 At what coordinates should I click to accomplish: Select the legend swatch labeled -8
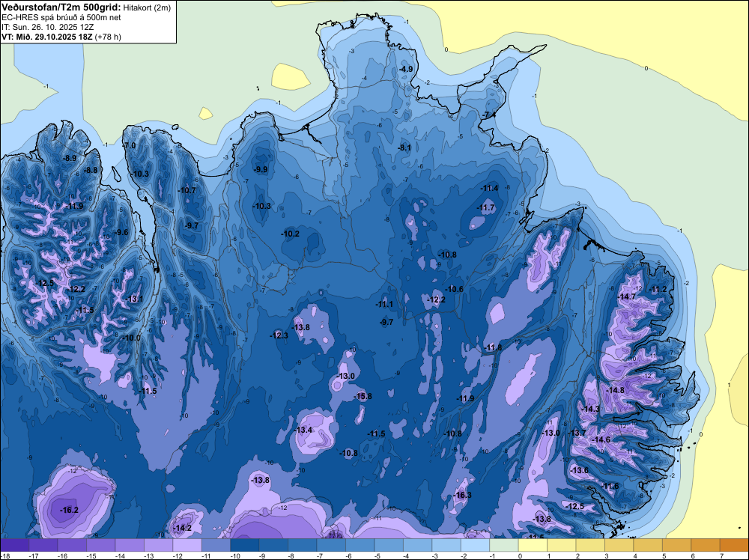click(303, 545)
